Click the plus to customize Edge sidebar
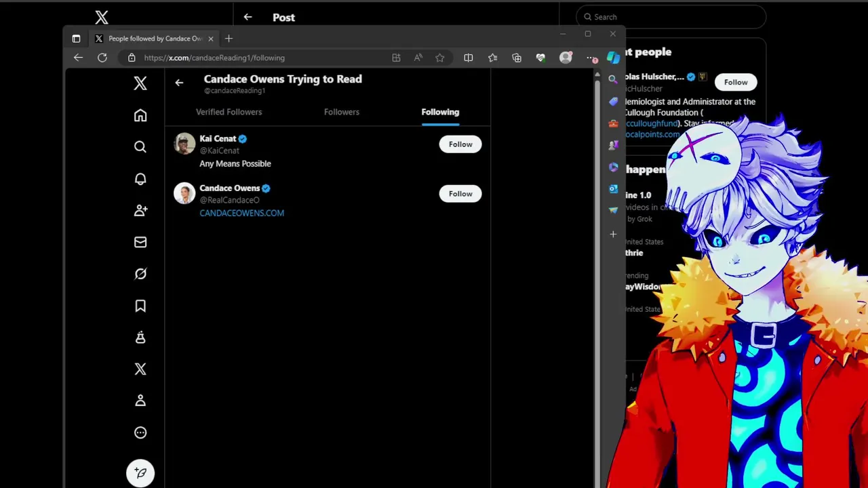This screenshot has width=868, height=488. pyautogui.click(x=613, y=235)
